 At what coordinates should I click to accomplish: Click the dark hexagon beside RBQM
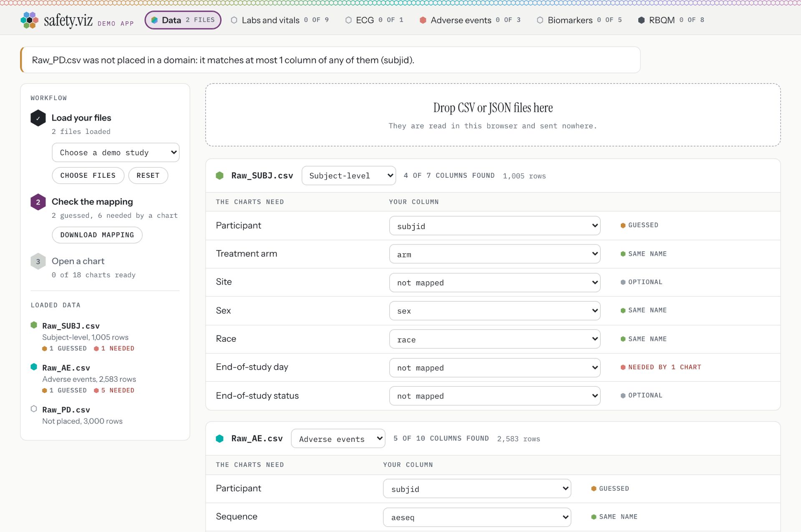point(641,20)
